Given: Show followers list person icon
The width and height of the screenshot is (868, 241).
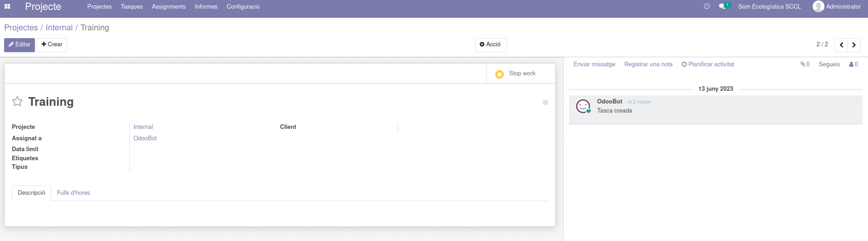Looking at the screenshot, I should (x=853, y=64).
